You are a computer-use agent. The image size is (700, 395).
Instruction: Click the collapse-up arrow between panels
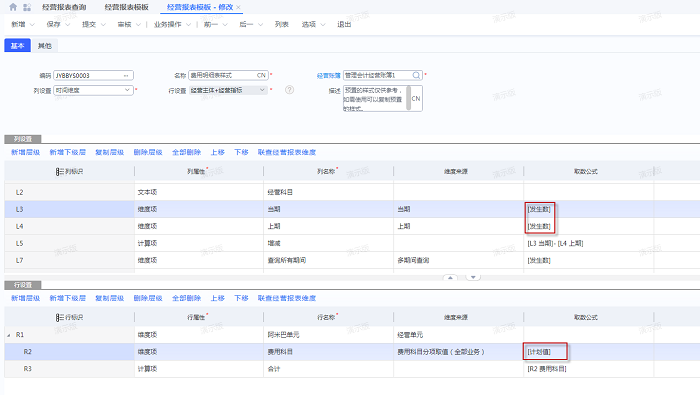[x=450, y=278]
